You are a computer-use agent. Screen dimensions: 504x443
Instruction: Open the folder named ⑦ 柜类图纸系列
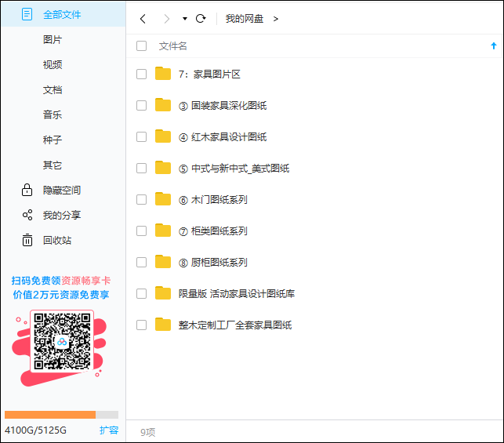(x=213, y=231)
